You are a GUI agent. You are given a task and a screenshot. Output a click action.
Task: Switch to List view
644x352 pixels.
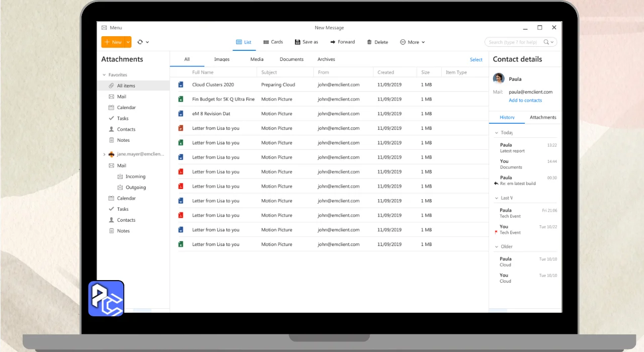point(244,42)
